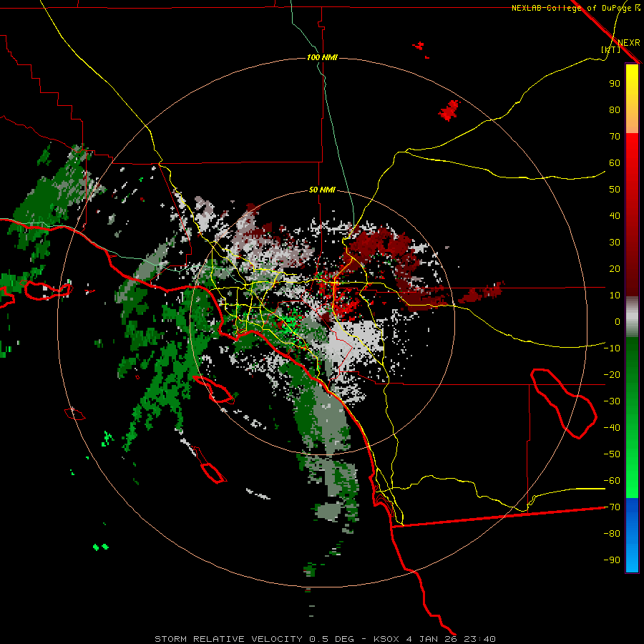Click the -90 value on the velocity scale
This screenshot has width=644, height=644.
click(x=612, y=560)
